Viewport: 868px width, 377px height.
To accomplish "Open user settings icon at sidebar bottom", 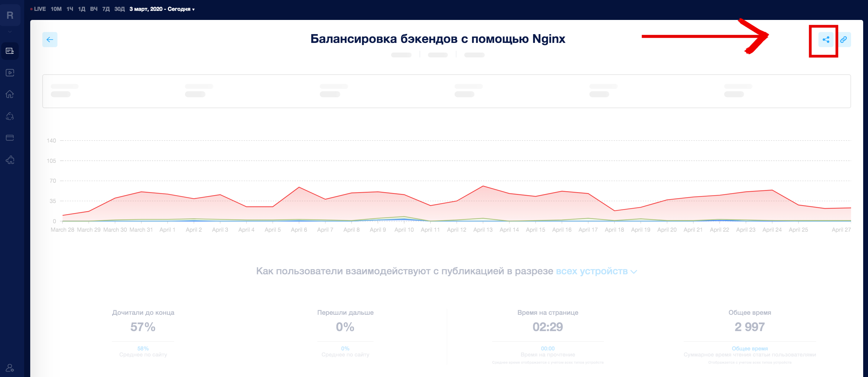I will coord(10,368).
